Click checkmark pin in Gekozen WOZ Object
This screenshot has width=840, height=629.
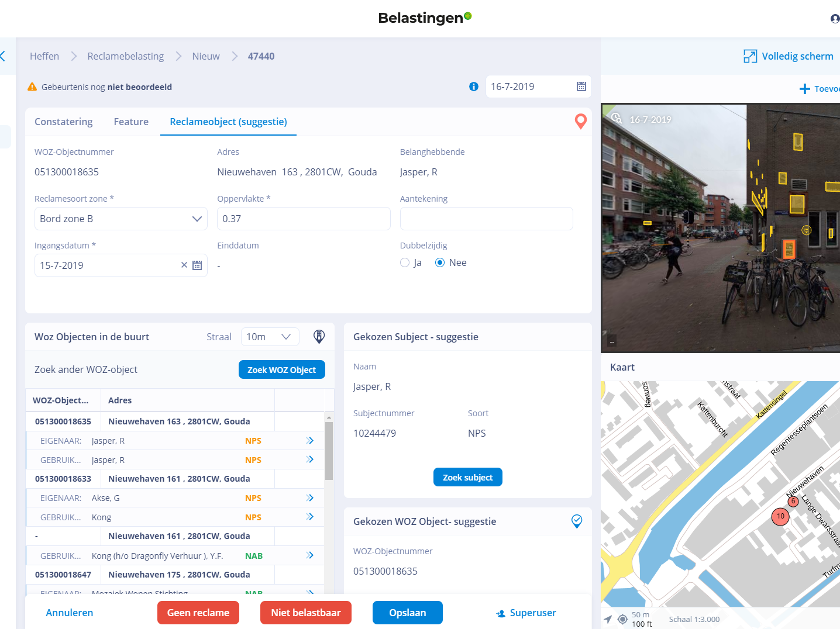click(577, 521)
